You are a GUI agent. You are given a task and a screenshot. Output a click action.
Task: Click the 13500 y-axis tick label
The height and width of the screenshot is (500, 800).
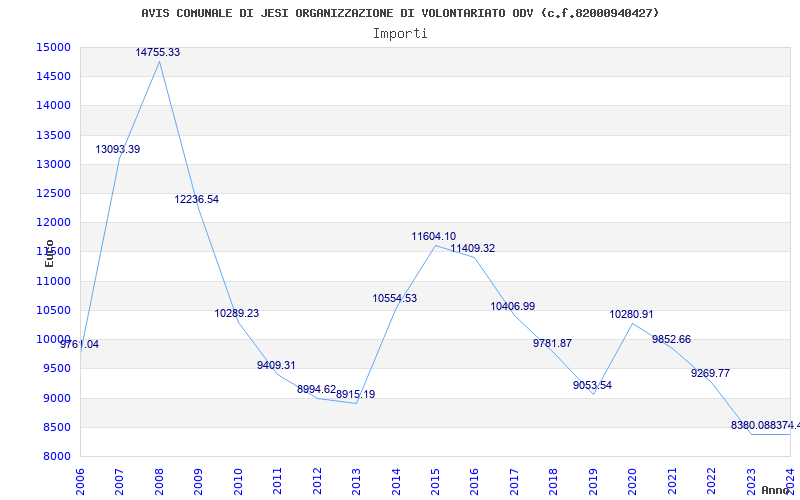(x=54, y=135)
